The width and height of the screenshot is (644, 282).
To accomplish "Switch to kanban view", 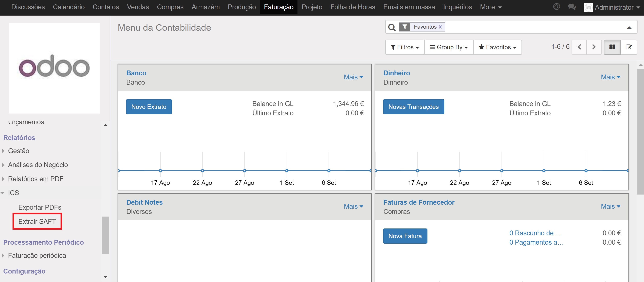I will coord(612,47).
